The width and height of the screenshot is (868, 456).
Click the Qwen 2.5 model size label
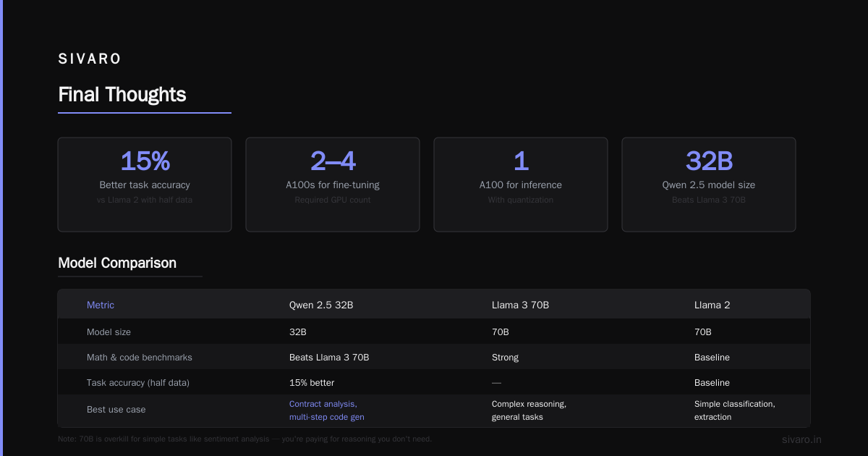pyautogui.click(x=709, y=185)
